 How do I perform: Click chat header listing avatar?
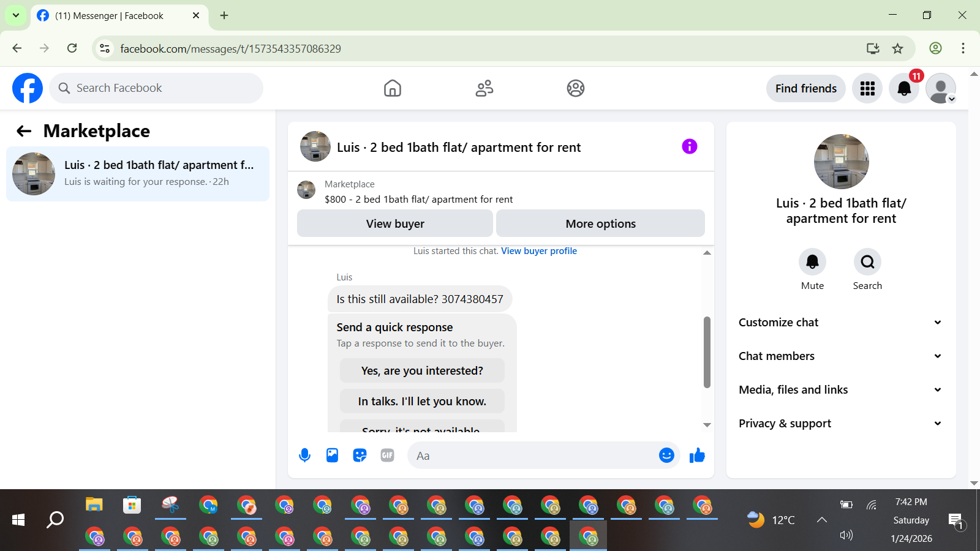315,146
